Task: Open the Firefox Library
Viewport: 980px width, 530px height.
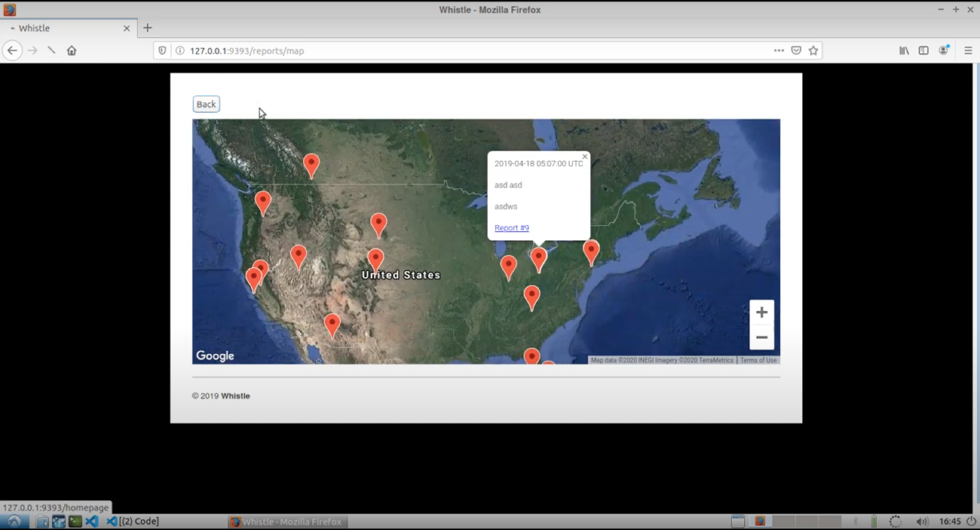Action: [x=904, y=50]
